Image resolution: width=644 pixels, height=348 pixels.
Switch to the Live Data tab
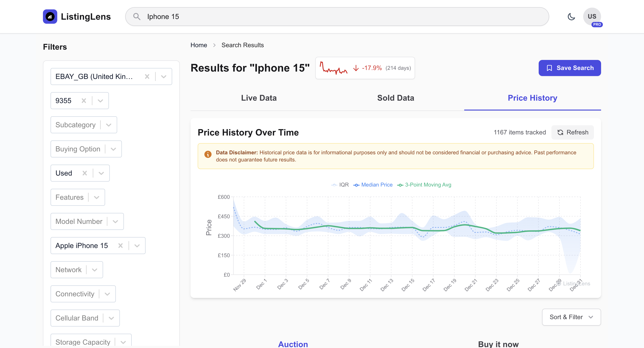pyautogui.click(x=259, y=98)
